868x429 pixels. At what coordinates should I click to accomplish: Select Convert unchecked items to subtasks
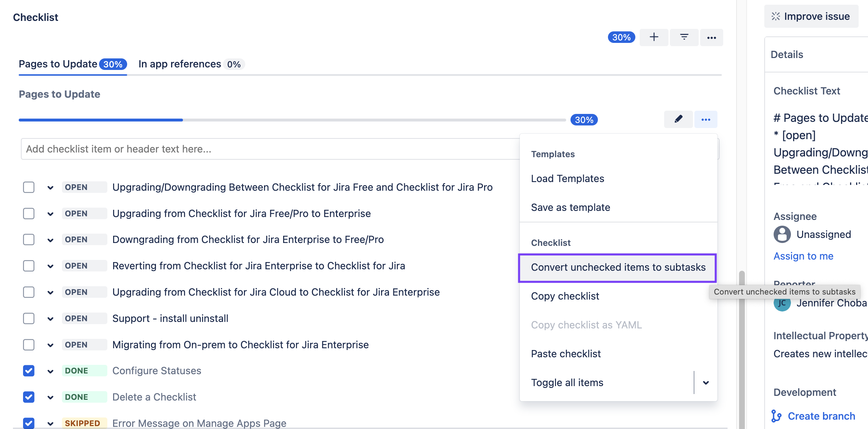point(618,267)
